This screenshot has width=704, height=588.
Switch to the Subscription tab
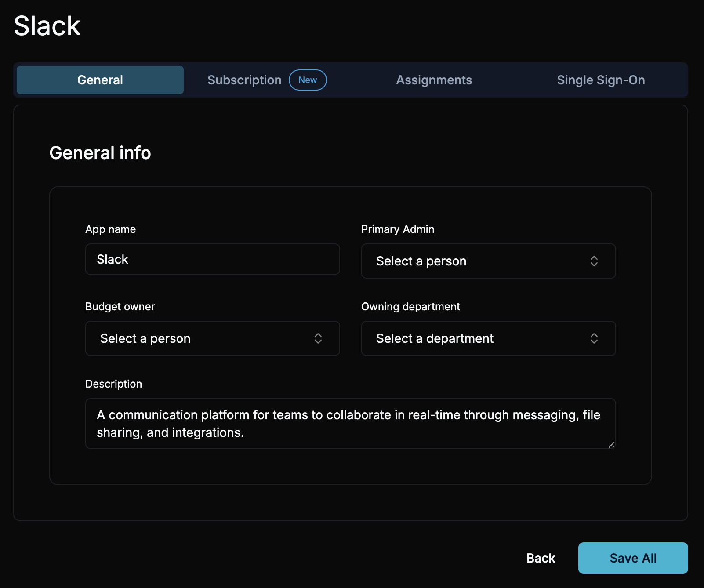pos(244,80)
